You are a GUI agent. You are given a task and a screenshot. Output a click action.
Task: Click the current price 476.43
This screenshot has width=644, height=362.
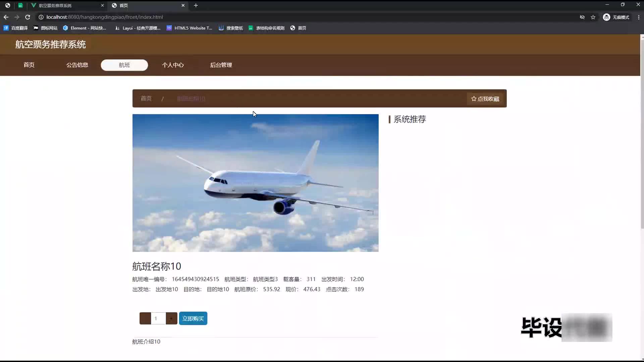coord(312,289)
